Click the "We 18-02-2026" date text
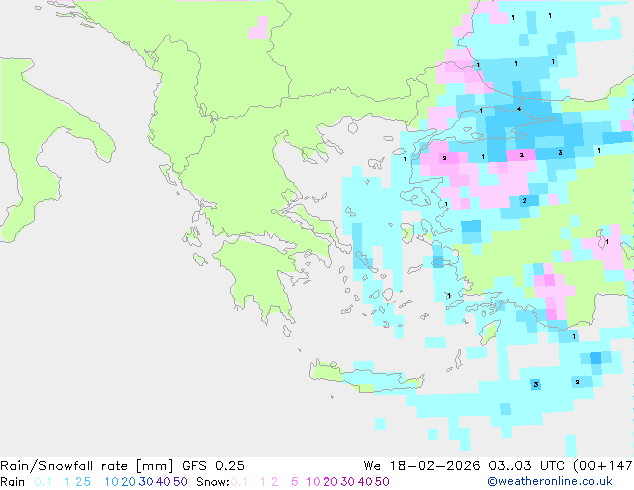634x490 pixels. pyautogui.click(x=422, y=466)
